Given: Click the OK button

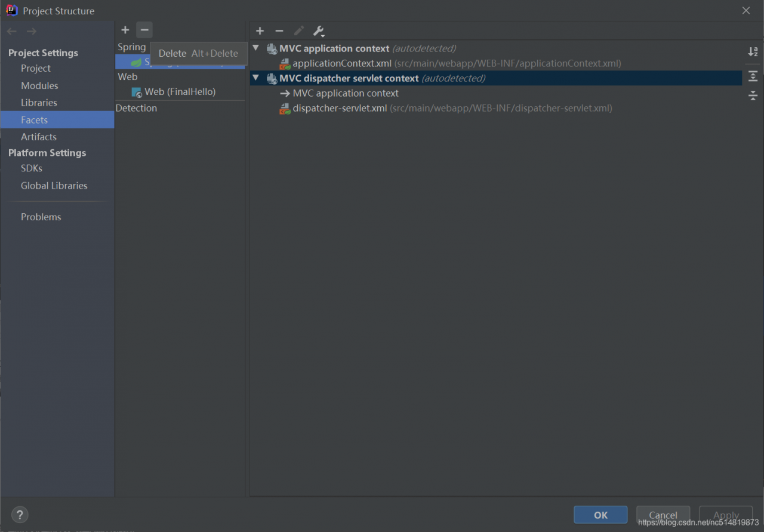Looking at the screenshot, I should [x=600, y=515].
